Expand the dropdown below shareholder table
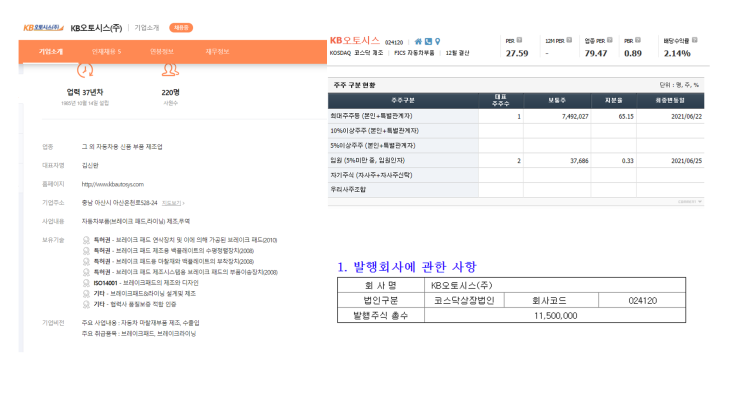Screen dimensions: 743x418 point(690,202)
